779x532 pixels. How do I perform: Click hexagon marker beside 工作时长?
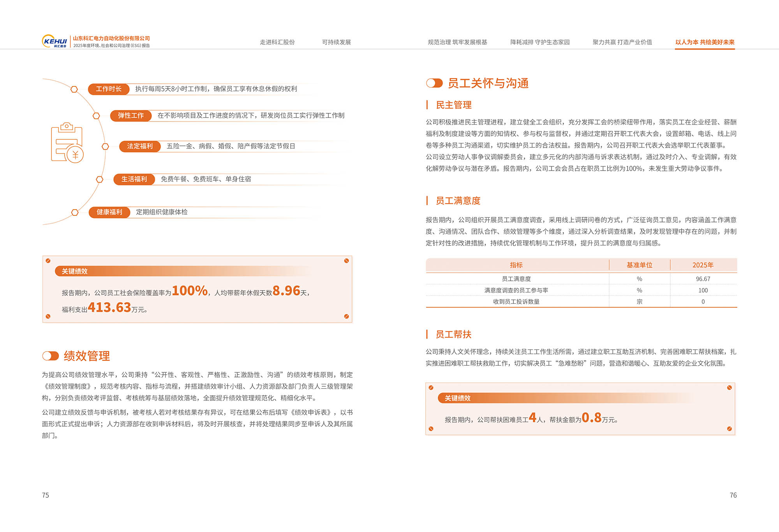pos(74,89)
